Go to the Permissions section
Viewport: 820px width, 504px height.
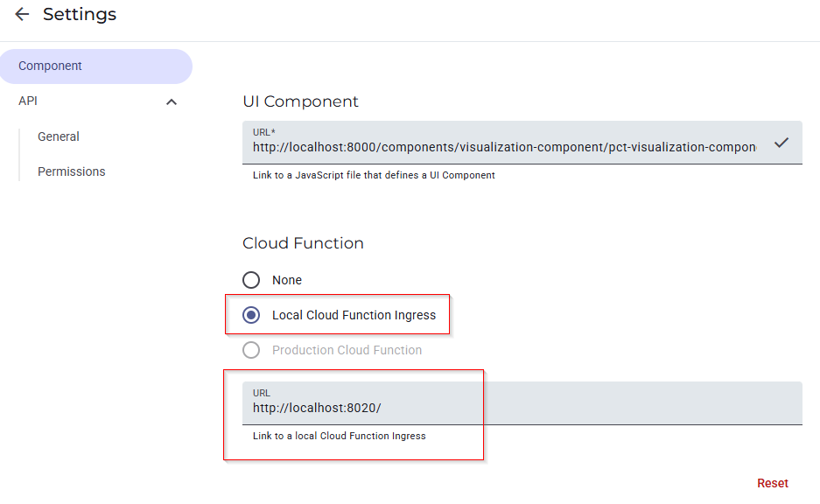point(72,171)
